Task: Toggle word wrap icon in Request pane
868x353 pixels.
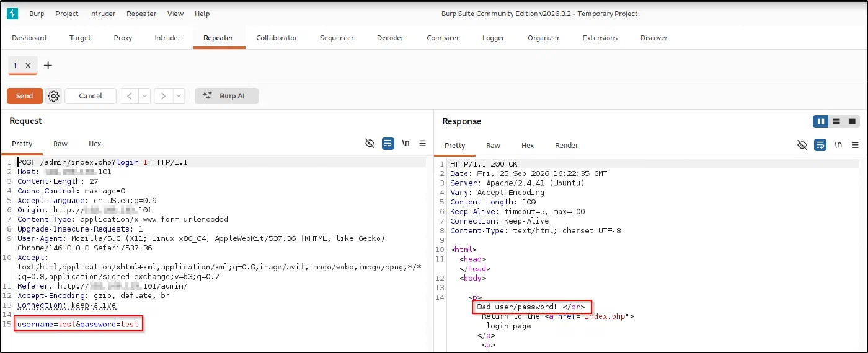Action: [388, 144]
